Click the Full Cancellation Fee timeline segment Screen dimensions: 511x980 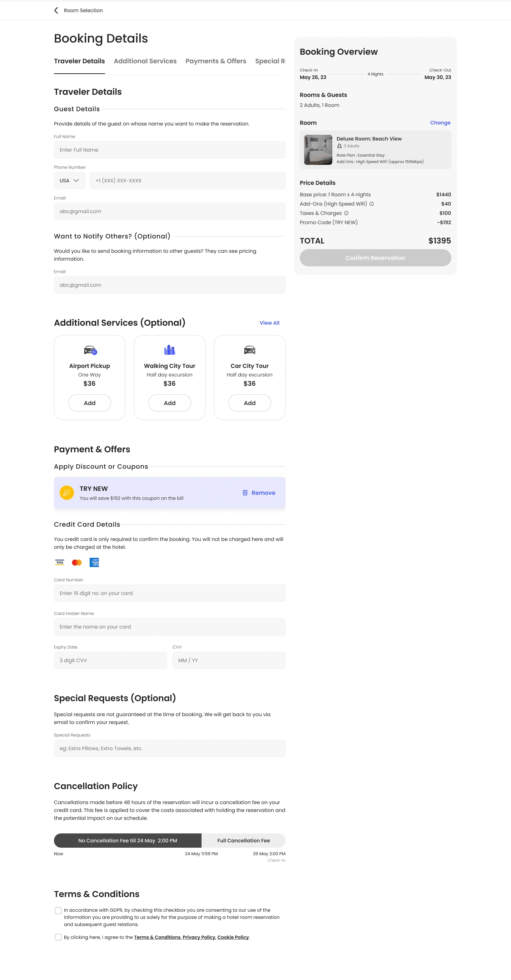(x=244, y=841)
